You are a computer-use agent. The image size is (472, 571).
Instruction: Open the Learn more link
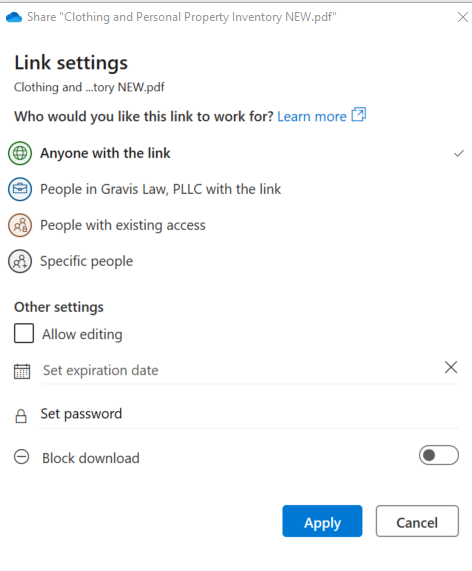(312, 117)
